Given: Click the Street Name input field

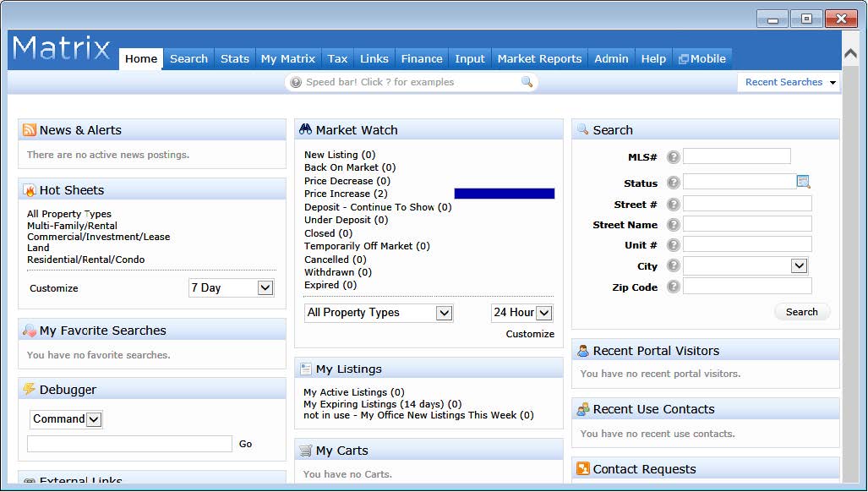Looking at the screenshot, I should tap(747, 223).
